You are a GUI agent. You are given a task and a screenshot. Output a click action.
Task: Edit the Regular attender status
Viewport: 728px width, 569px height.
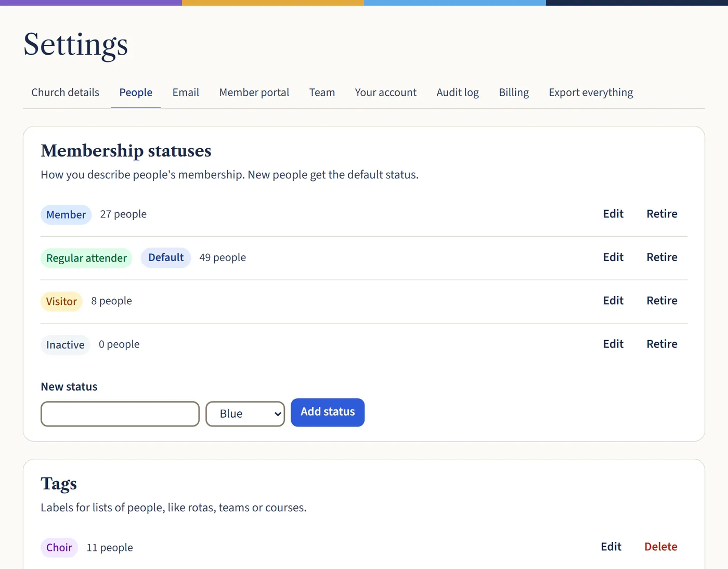[613, 257]
